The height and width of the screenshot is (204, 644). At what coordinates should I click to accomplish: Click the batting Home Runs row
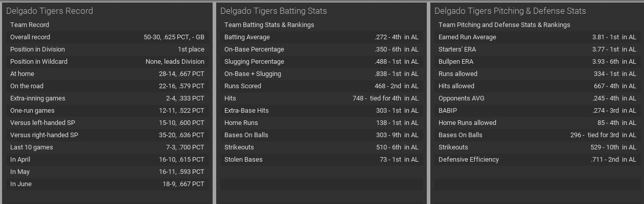tap(321, 123)
